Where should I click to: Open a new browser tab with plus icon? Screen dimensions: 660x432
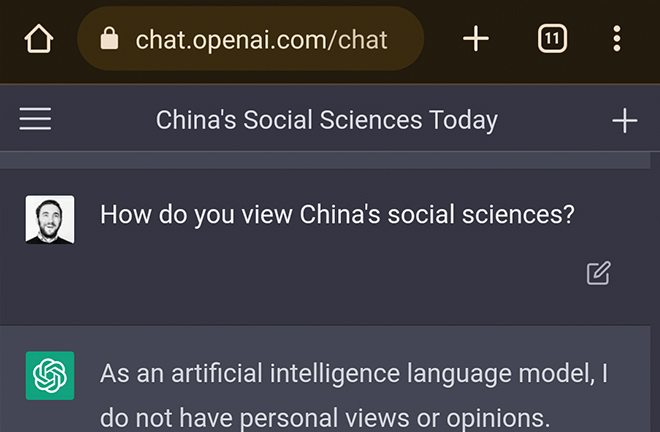point(476,39)
